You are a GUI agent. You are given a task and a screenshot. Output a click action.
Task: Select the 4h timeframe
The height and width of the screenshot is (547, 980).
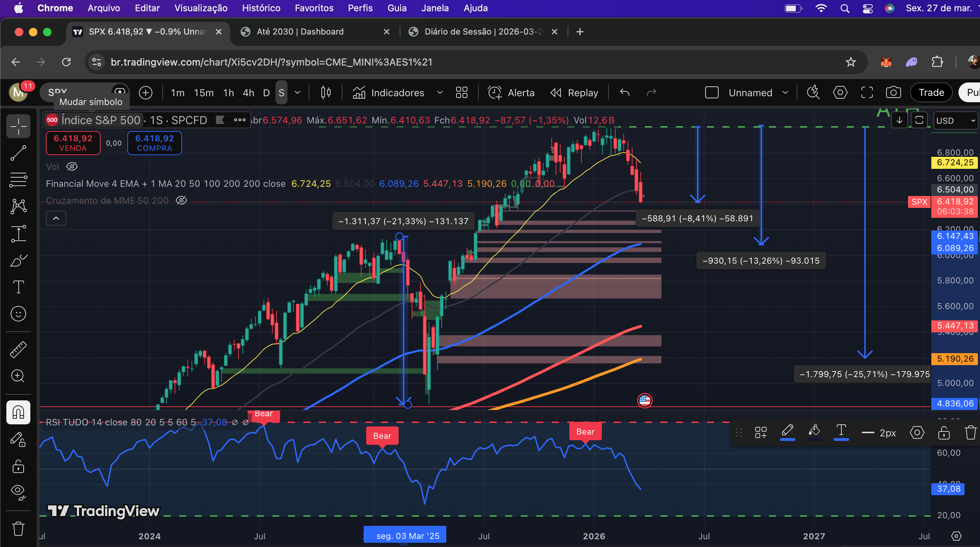click(248, 92)
